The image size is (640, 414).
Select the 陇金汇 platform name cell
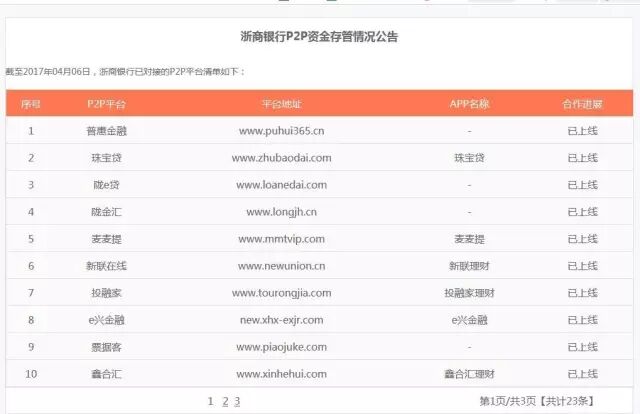coord(107,212)
